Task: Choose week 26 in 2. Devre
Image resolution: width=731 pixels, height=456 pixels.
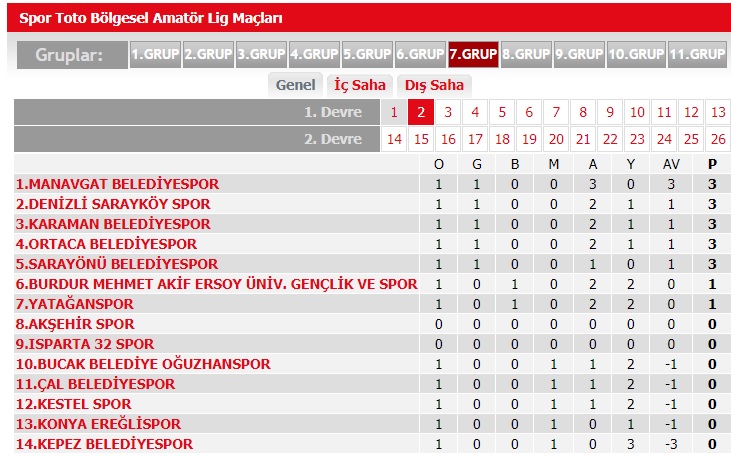Action: tap(717, 140)
